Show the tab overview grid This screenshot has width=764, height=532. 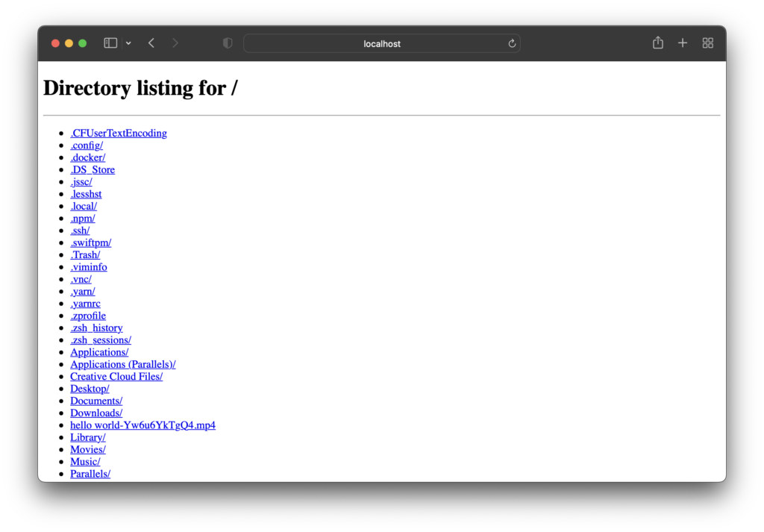(x=708, y=43)
